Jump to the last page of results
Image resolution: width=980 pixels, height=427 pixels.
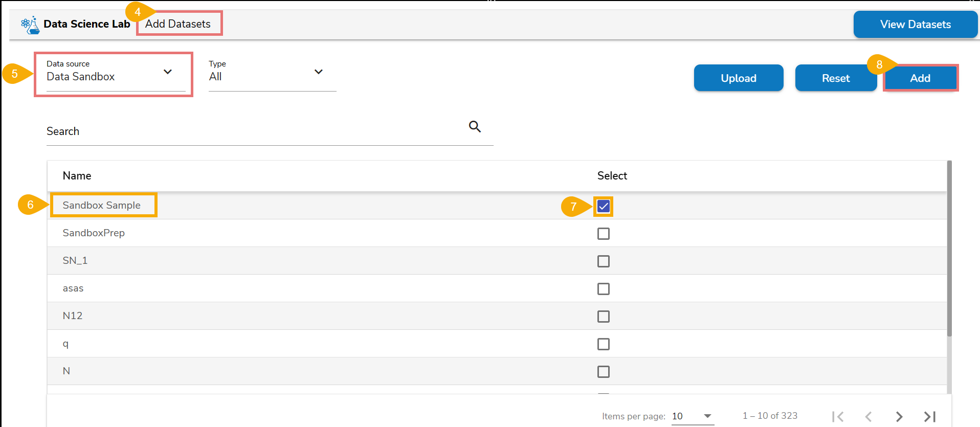930,417
